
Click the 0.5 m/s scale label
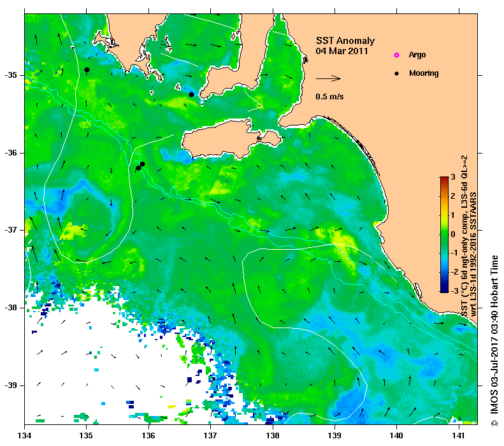(329, 96)
